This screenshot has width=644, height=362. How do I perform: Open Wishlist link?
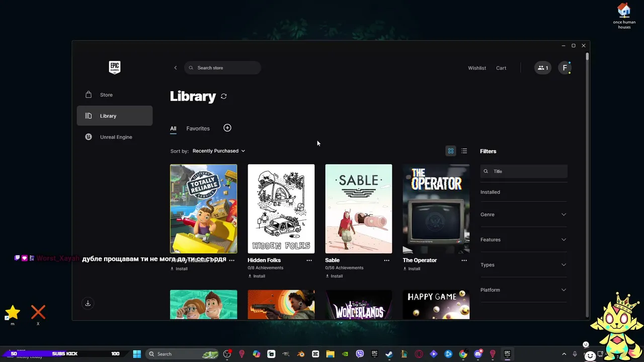(477, 68)
